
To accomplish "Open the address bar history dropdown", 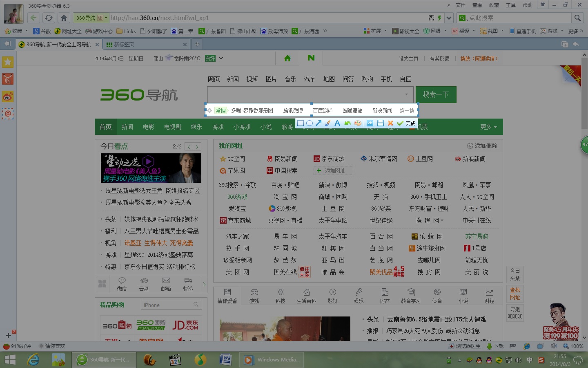I will pyautogui.click(x=449, y=18).
